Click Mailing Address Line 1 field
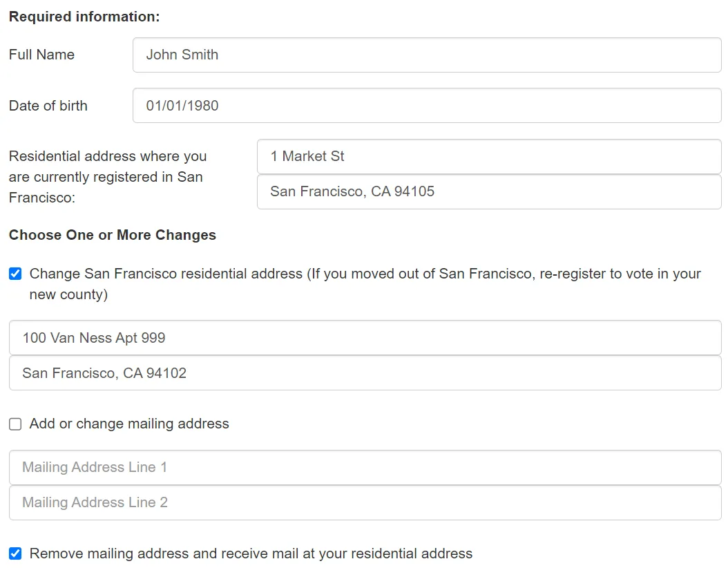Viewport: 728px width, 568px height. pyautogui.click(x=365, y=467)
